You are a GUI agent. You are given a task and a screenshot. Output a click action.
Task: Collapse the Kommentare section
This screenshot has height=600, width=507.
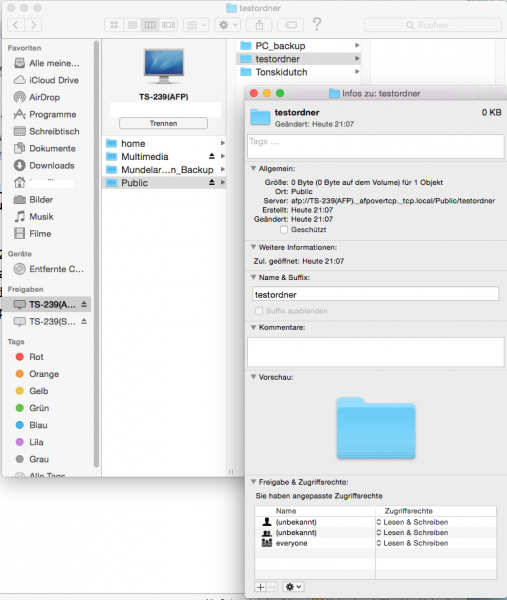253,327
